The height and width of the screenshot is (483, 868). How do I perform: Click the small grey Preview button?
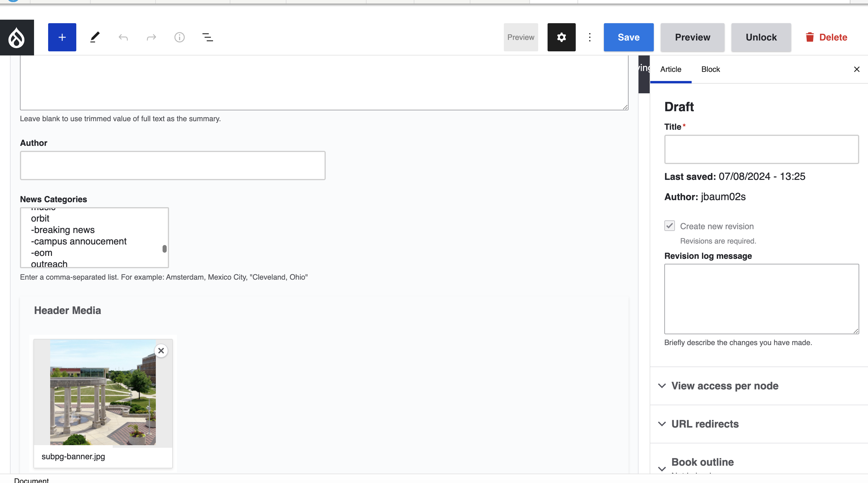pos(521,37)
